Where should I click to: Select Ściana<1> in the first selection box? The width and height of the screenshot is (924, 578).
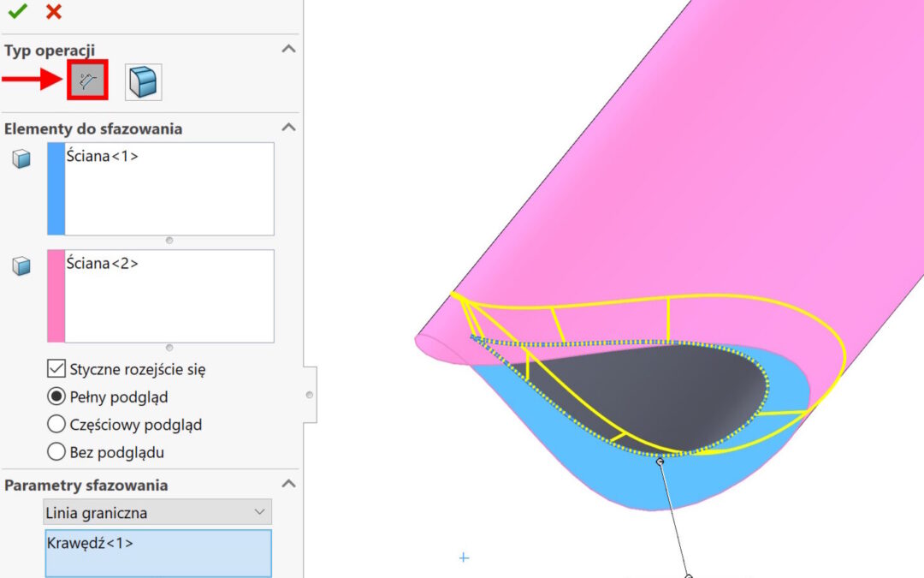[103, 157]
